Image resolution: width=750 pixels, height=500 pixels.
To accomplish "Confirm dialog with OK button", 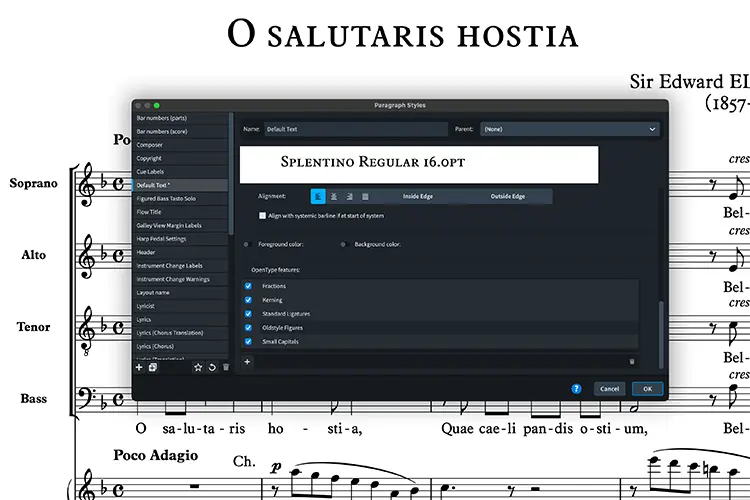I will pos(648,389).
